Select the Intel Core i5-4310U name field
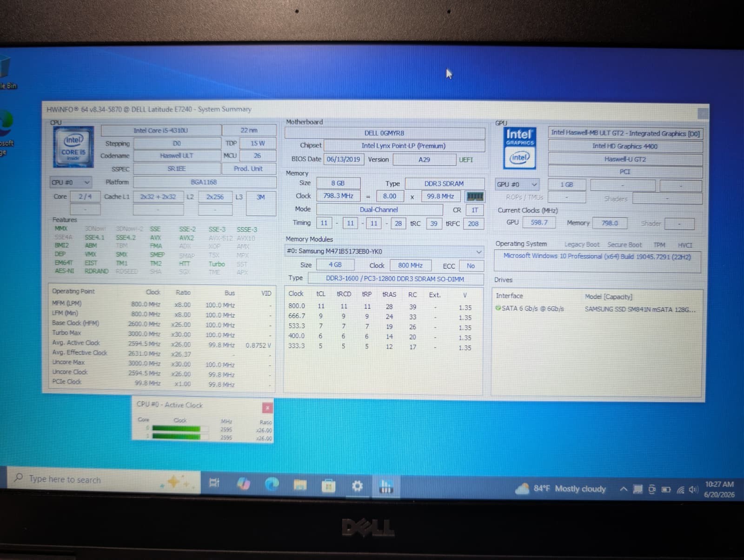The width and height of the screenshot is (744, 560). (161, 131)
